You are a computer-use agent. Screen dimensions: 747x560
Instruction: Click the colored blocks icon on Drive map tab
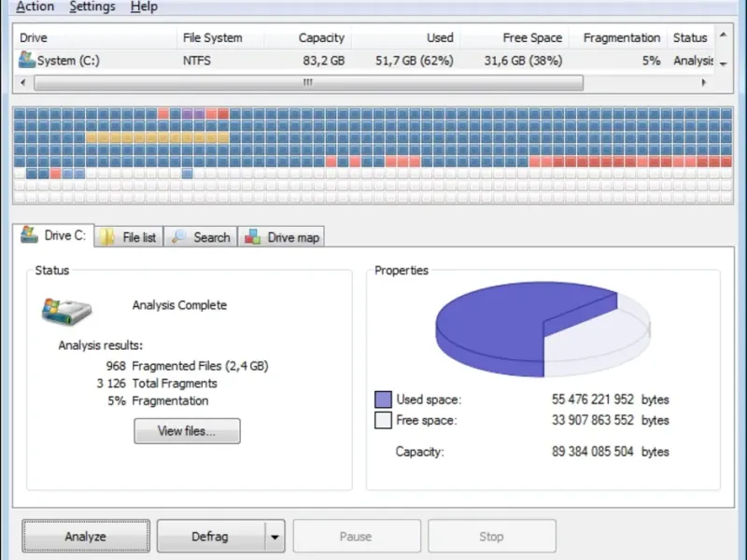(x=252, y=236)
